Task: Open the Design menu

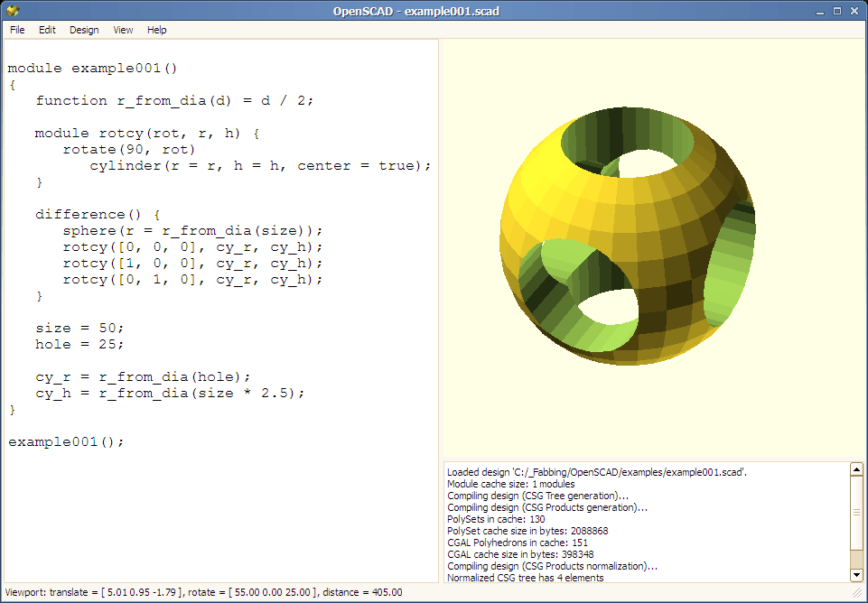Action: (x=84, y=30)
